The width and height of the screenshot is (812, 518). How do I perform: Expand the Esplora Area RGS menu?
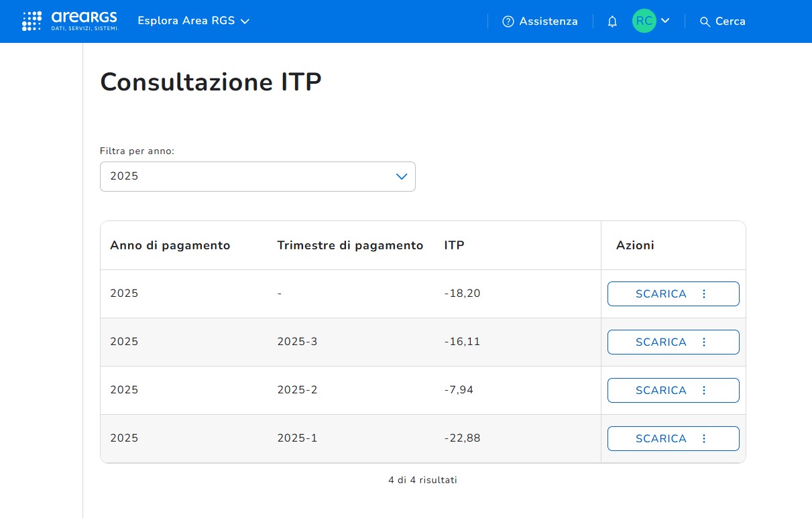pos(193,21)
